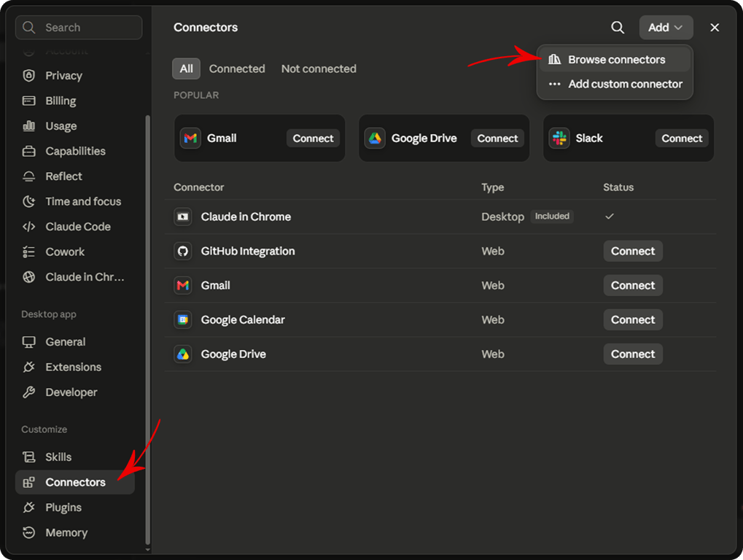
Task: Click the Billing card icon
Action: coord(29,101)
